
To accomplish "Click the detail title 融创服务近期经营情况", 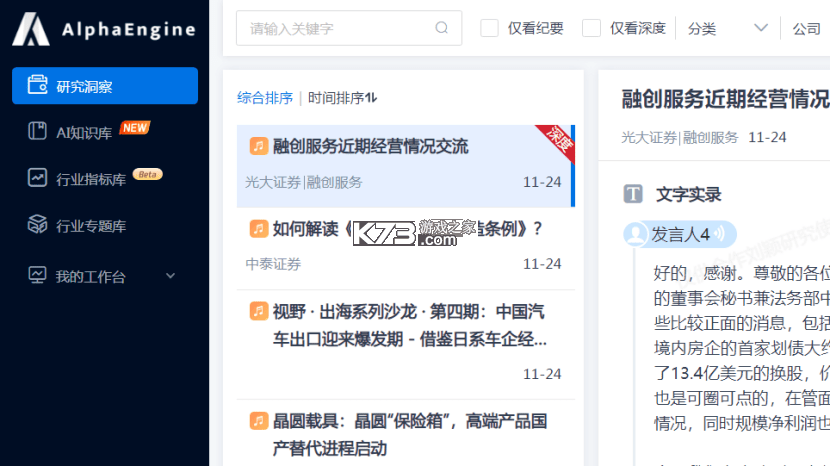I will [x=725, y=99].
